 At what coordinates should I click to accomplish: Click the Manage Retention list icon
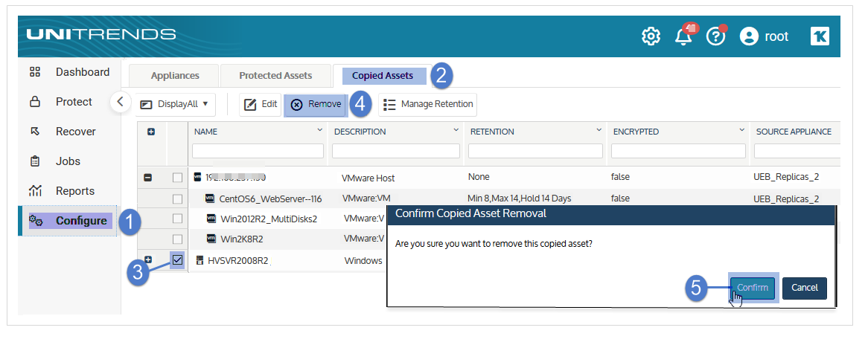[x=390, y=104]
